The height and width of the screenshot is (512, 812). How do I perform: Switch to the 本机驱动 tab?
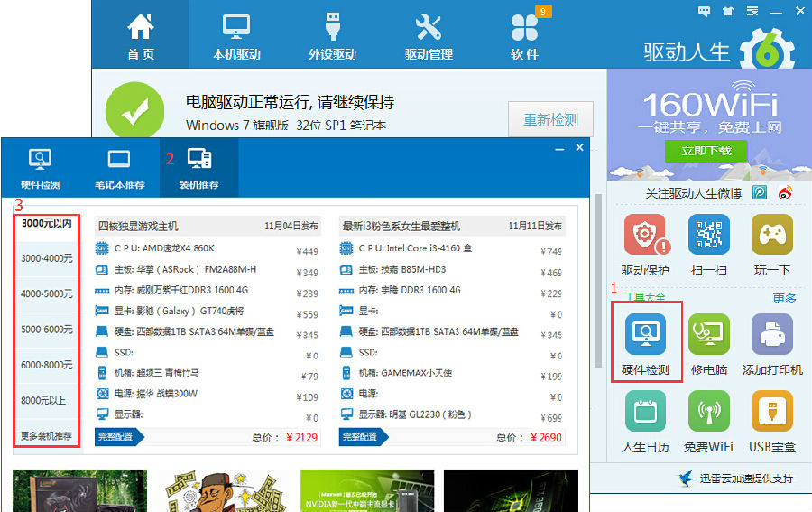[x=236, y=36]
